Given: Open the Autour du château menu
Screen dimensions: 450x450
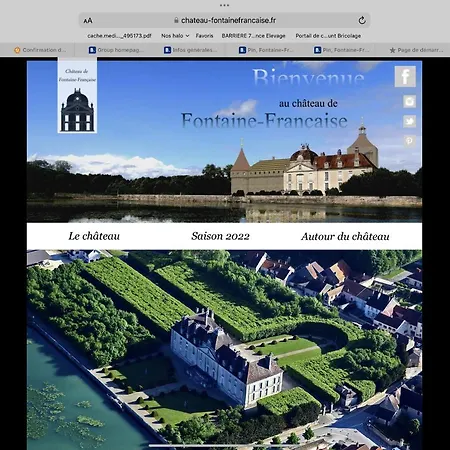Looking at the screenshot, I should tap(345, 236).
